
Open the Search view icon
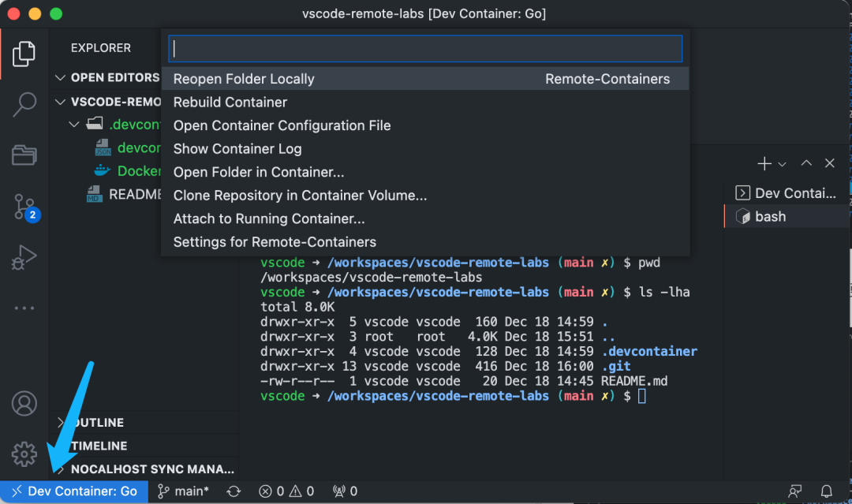(24, 104)
